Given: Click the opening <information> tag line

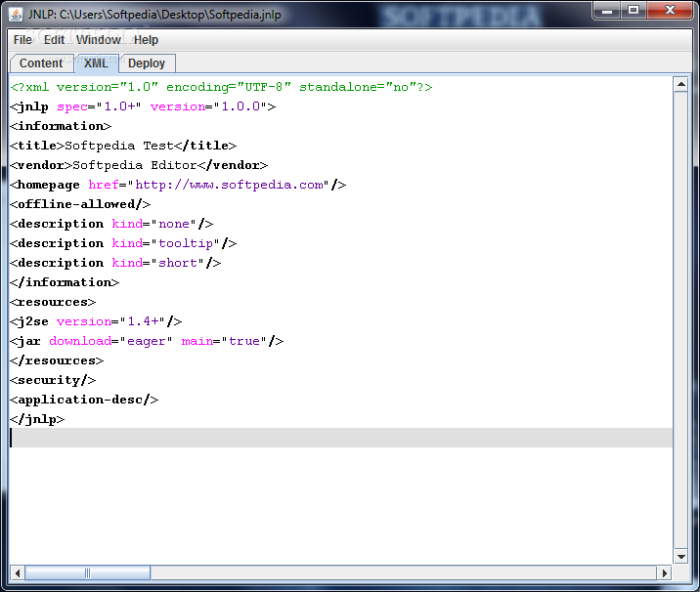Looking at the screenshot, I should tap(61, 126).
